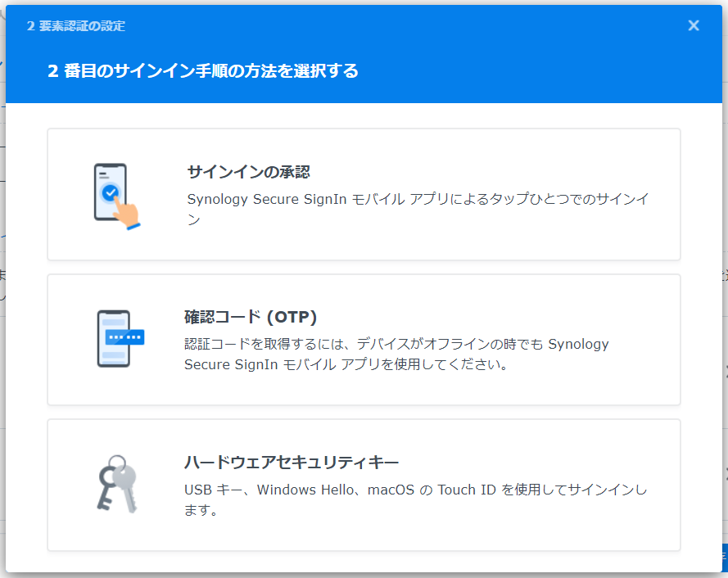Close the 2要素認証の設定 dialog
The image size is (728, 578).
pos(693,25)
